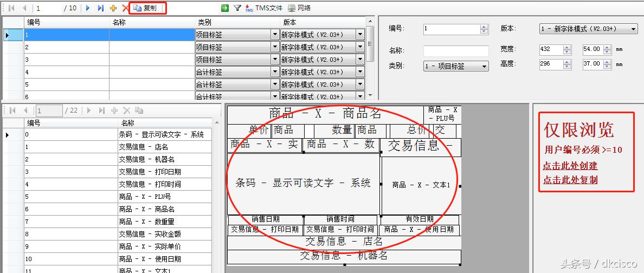Click the grey plus icon in lower toolbar
The height and width of the screenshot is (273, 644).
114,110
